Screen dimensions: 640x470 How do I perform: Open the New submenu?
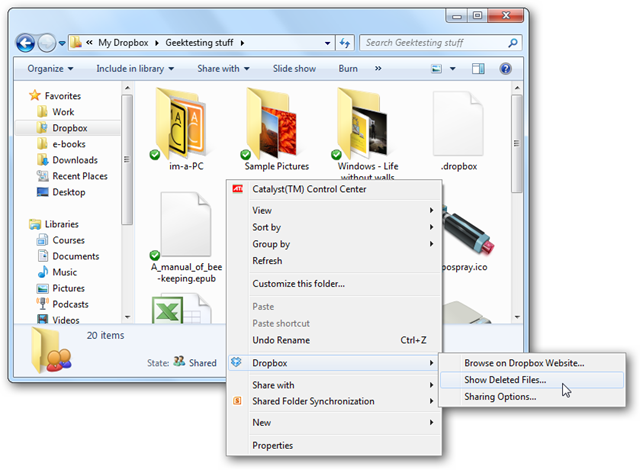[x=334, y=422]
